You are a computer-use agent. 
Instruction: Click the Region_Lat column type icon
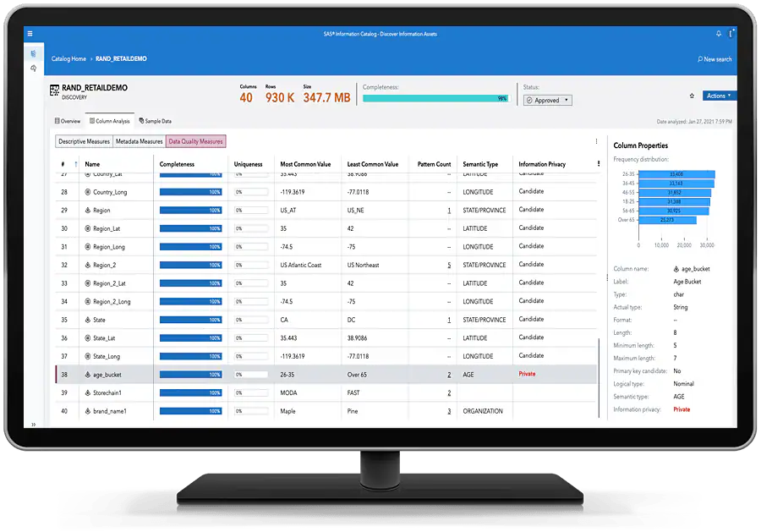point(88,228)
